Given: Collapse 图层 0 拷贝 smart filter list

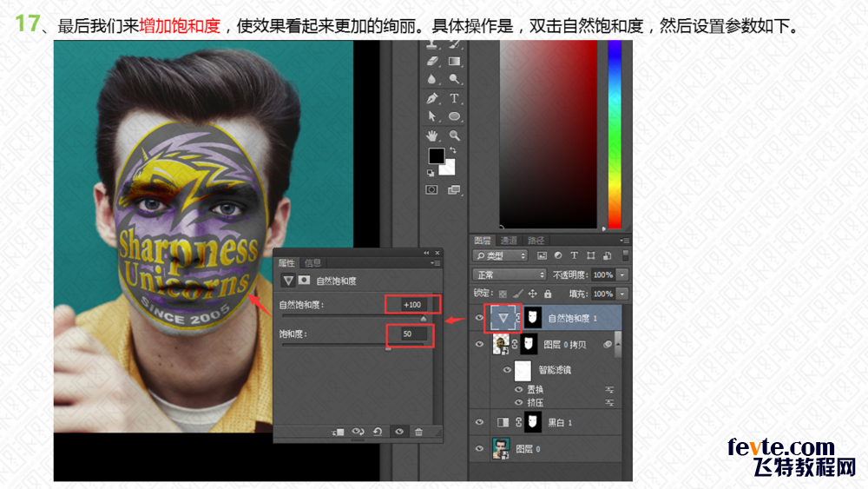Looking at the screenshot, I should click(618, 345).
